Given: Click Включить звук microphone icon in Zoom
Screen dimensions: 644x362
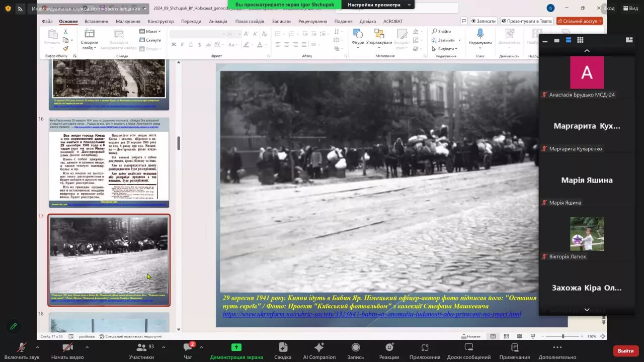Looking at the screenshot, I should point(22,347).
